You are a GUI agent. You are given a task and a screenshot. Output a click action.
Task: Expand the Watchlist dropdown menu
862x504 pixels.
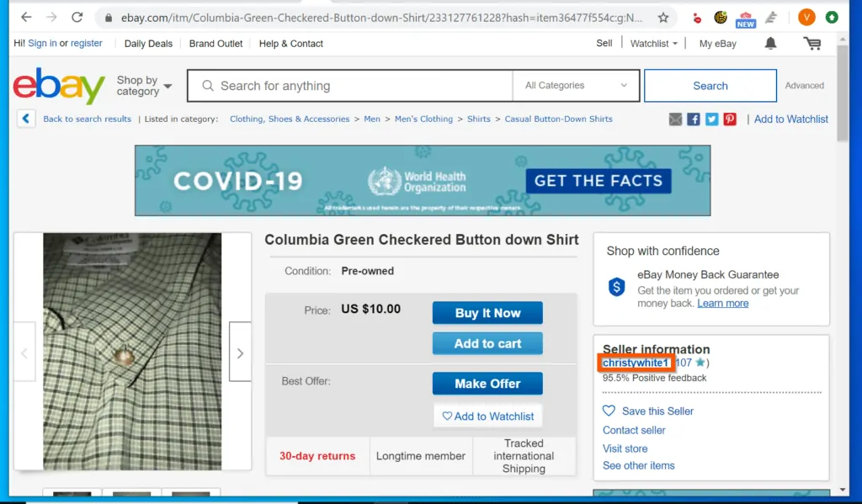pyautogui.click(x=653, y=44)
